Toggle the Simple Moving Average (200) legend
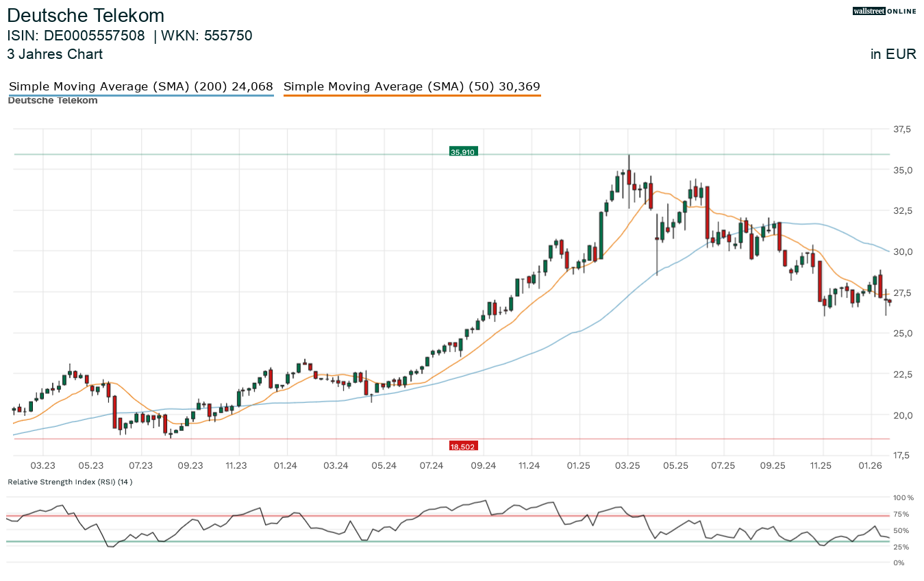924x581 pixels. click(140, 86)
